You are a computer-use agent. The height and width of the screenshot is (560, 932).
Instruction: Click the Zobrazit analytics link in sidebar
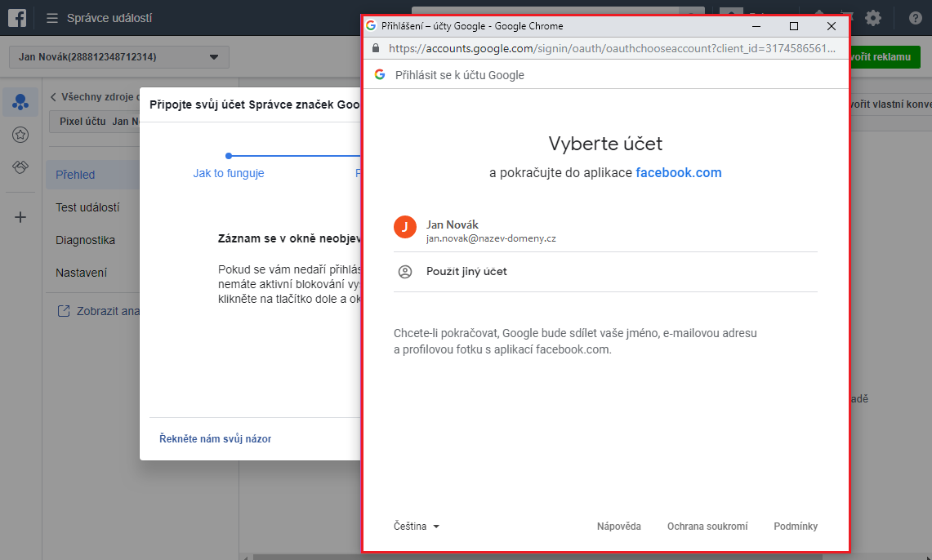tap(108, 311)
